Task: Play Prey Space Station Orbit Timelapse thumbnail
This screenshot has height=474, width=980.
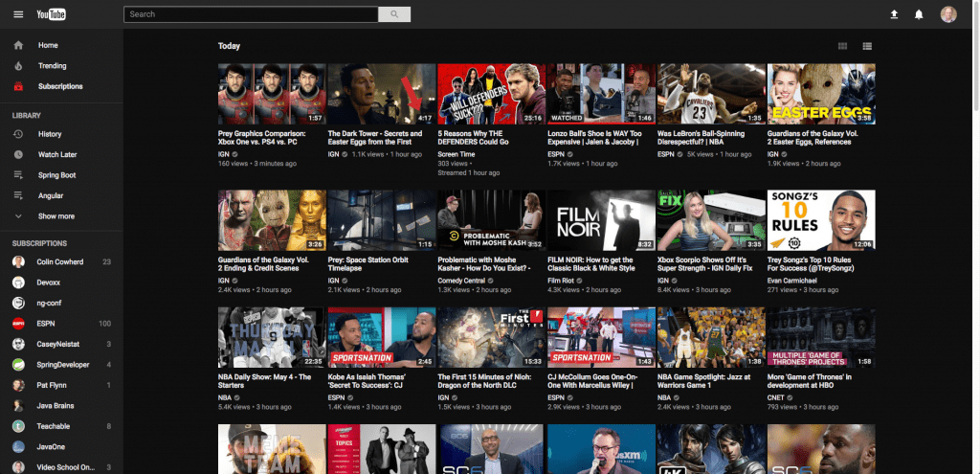Action: (382, 220)
